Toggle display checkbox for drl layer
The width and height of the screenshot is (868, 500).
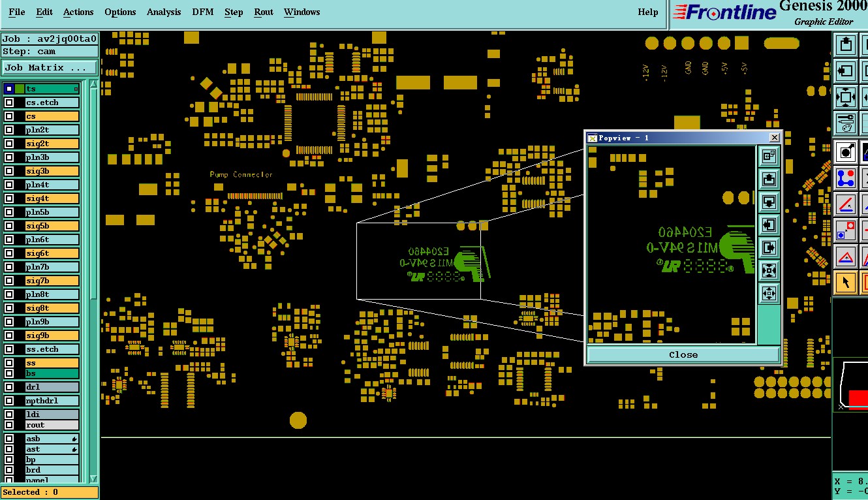[9, 387]
